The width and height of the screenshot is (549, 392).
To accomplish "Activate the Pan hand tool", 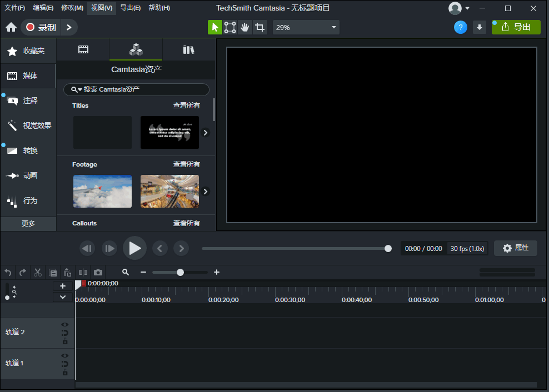I will click(x=245, y=27).
